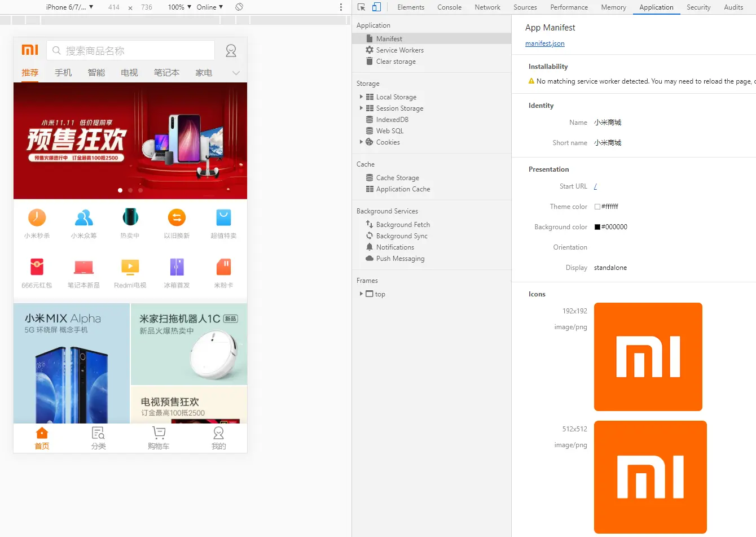Toggle the device toolbar icon
This screenshot has height=537, width=756.
click(x=376, y=7)
